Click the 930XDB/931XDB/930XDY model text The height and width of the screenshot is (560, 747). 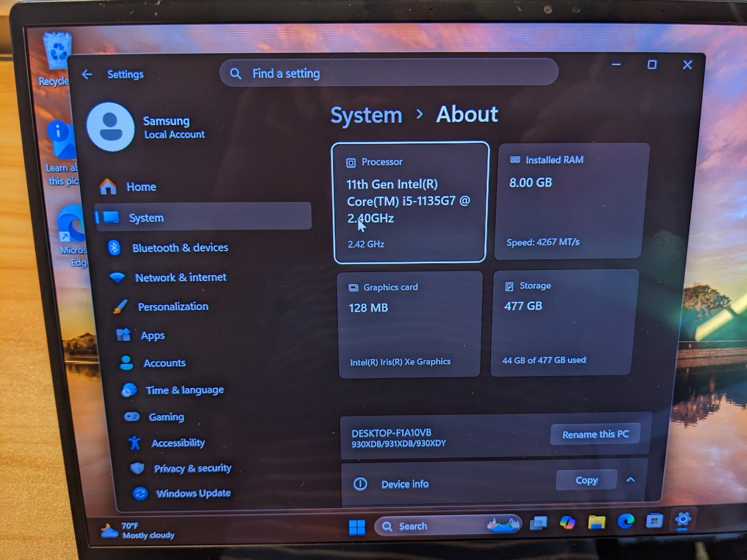click(x=399, y=443)
